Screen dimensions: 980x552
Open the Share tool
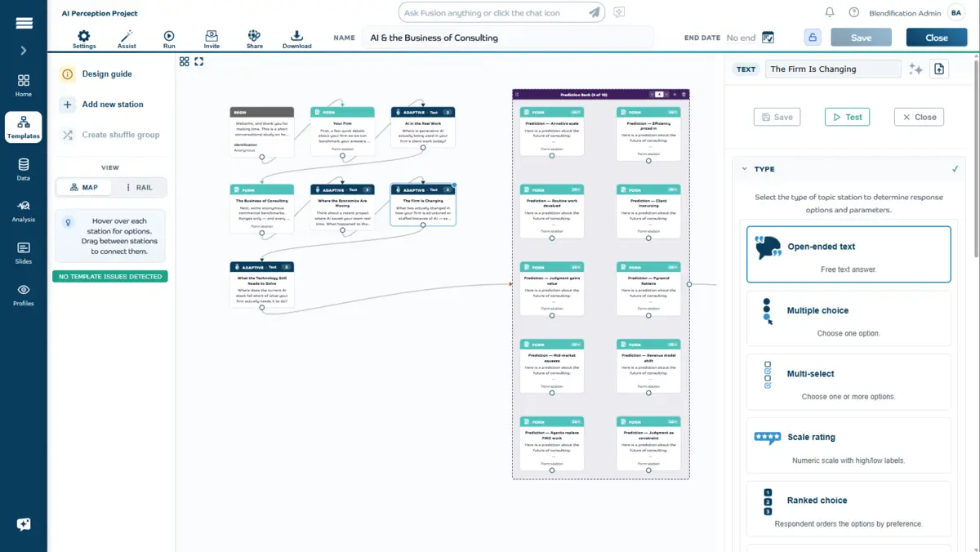pyautogui.click(x=255, y=39)
